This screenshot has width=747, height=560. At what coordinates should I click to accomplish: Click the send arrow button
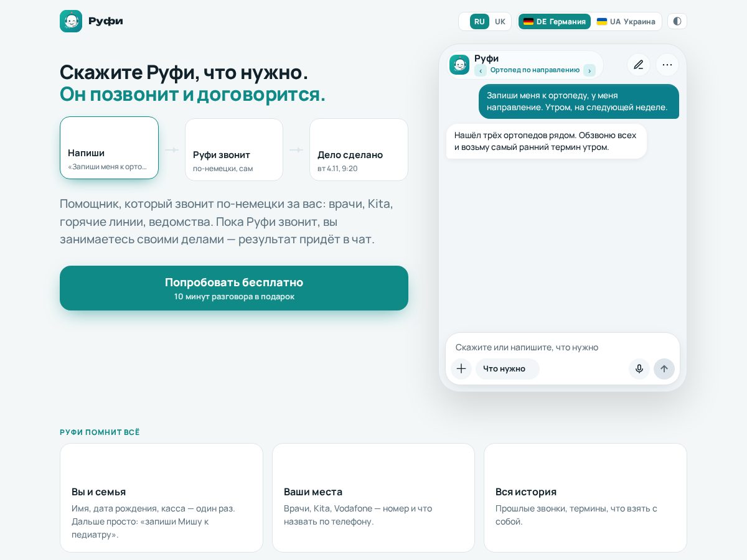pyautogui.click(x=664, y=369)
